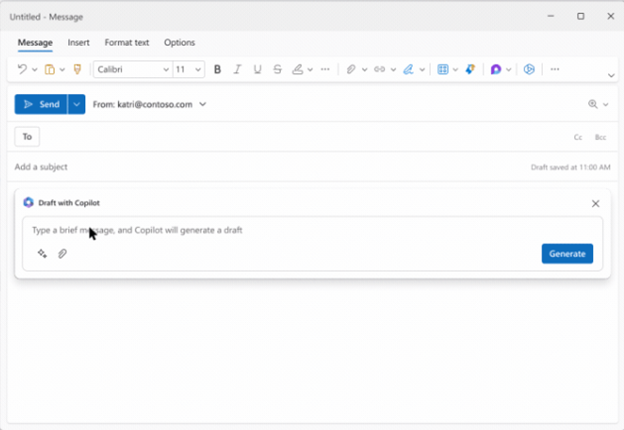
Task: Close the Draft with Copilot panel
Action: pos(596,203)
